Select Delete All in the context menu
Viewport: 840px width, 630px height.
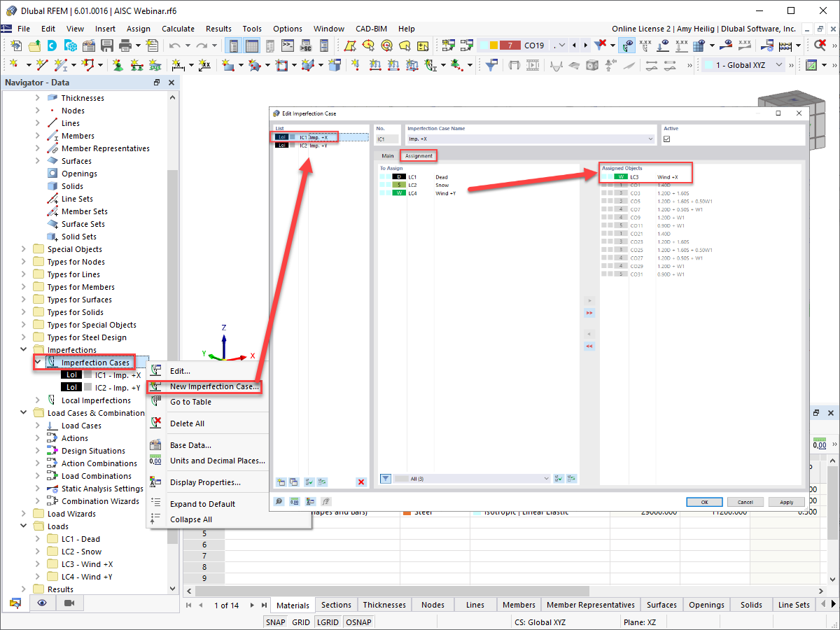(x=187, y=423)
